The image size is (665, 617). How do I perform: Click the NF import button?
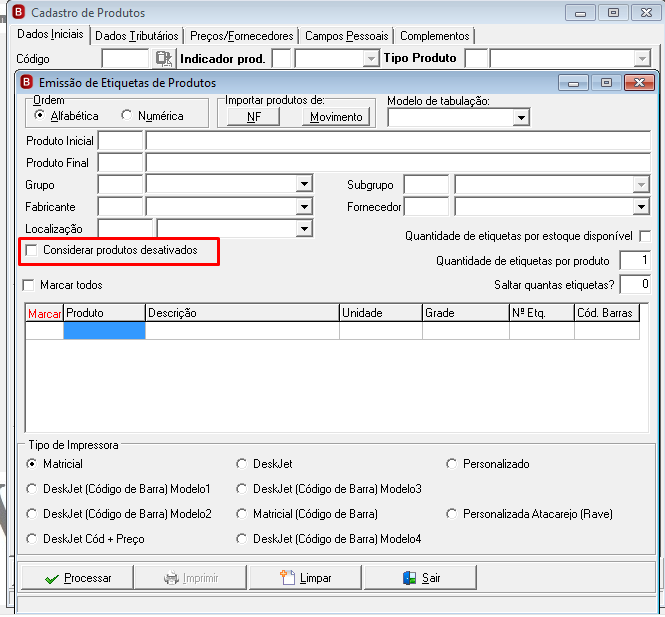coord(254,117)
